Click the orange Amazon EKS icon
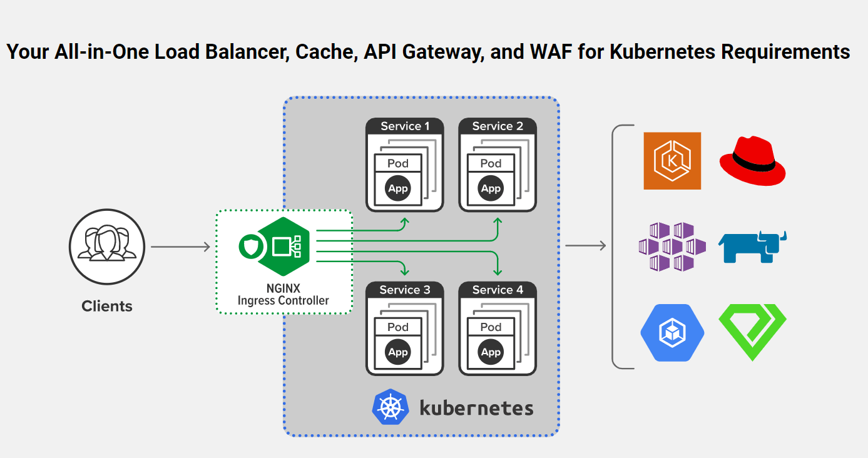 click(x=672, y=161)
